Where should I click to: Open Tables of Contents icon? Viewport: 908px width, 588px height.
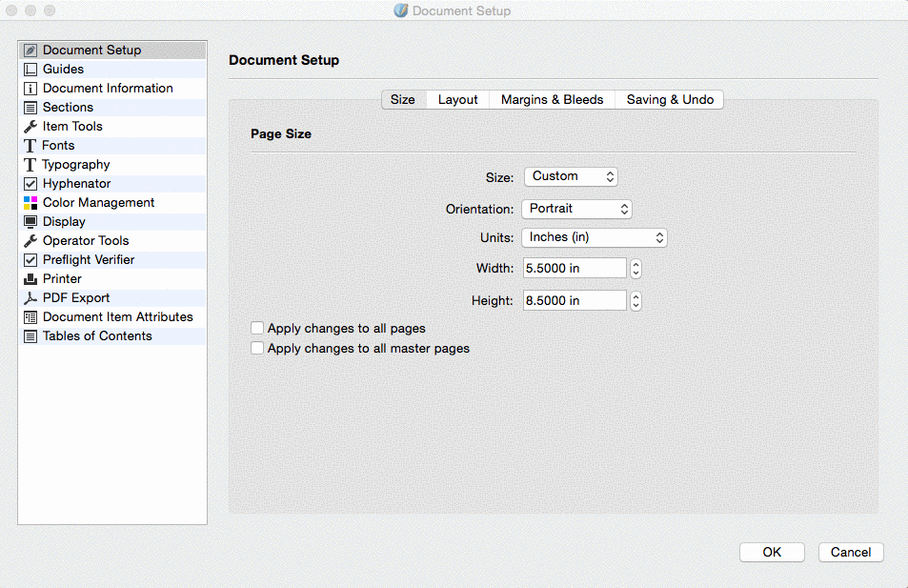click(x=30, y=336)
